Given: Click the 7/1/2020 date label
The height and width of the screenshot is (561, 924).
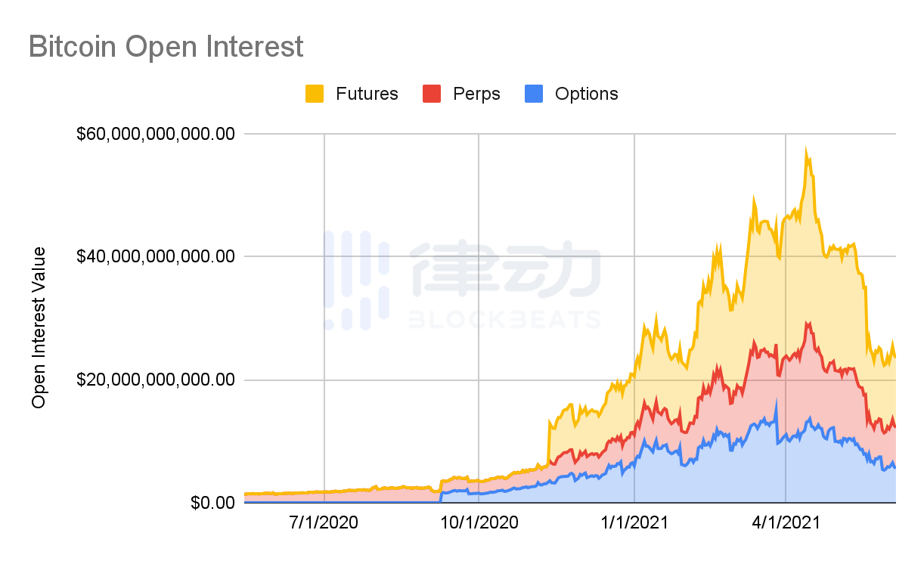Looking at the screenshot, I should (x=324, y=522).
